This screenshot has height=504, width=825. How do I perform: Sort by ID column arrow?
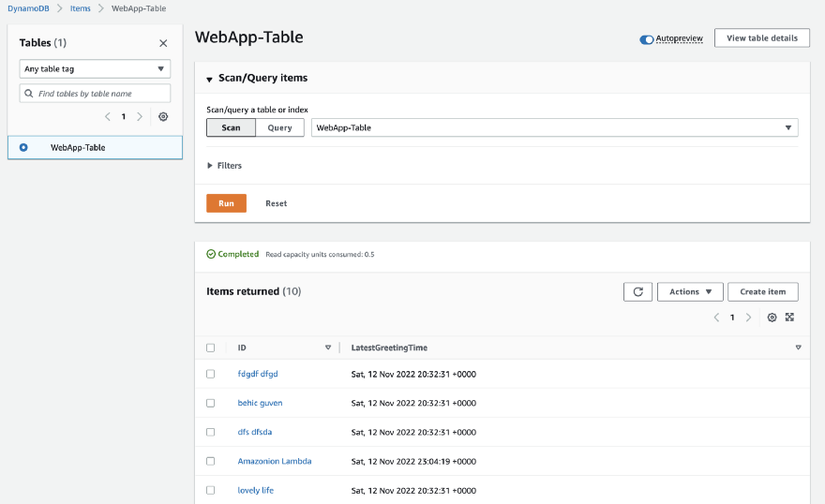tap(328, 348)
